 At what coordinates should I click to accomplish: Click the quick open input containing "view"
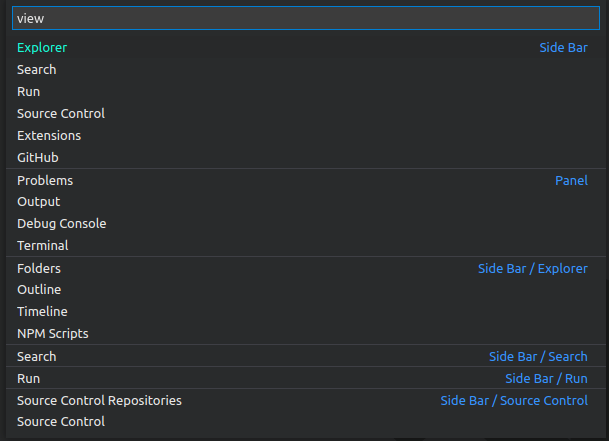(304, 19)
